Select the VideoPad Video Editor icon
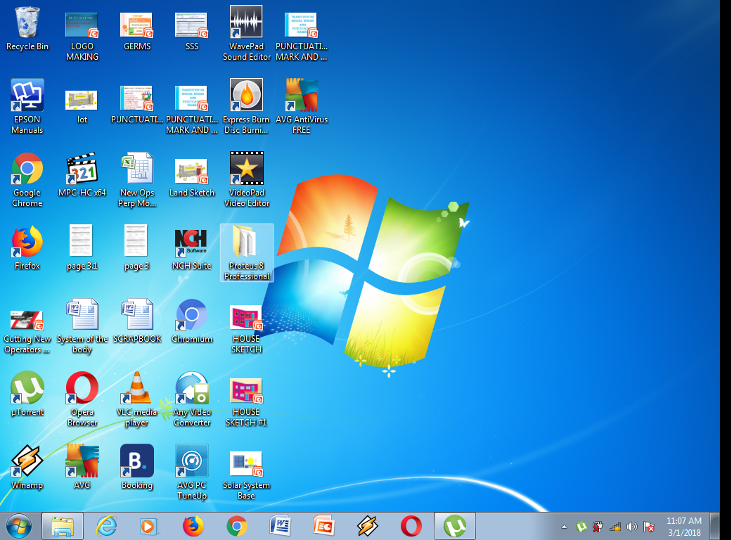 pos(246,170)
